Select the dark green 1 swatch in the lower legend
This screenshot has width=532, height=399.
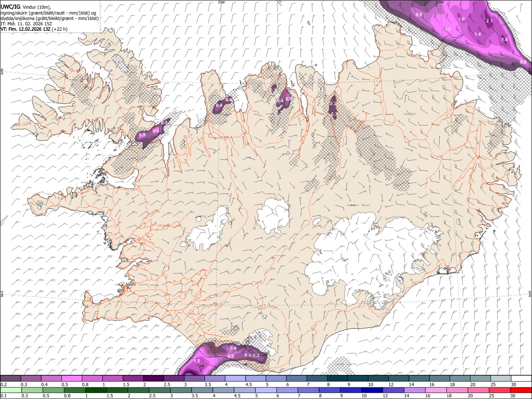tap(96, 390)
